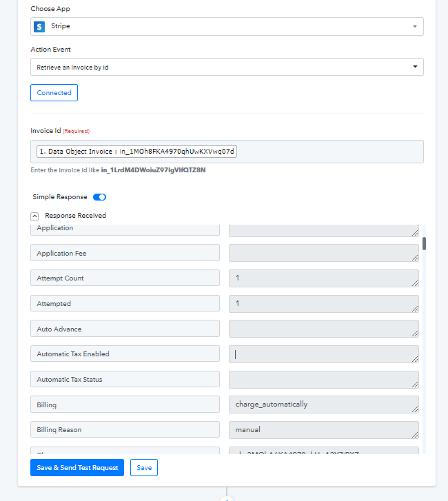Collapse the Response Received section
This screenshot has height=501, width=448.
click(x=34, y=216)
